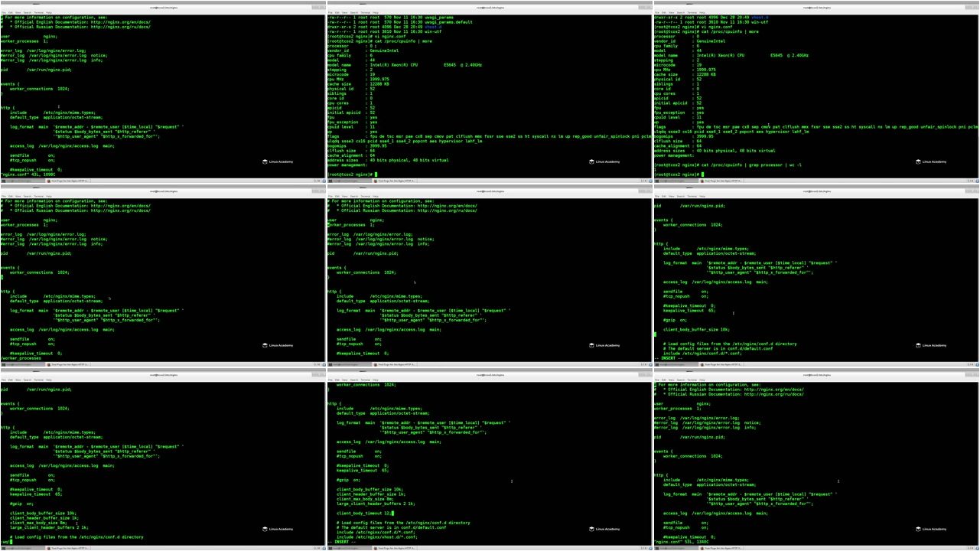Click 'cat /proc/cpuinfo | more' command line
980x551 pixels.
(x=379, y=41)
